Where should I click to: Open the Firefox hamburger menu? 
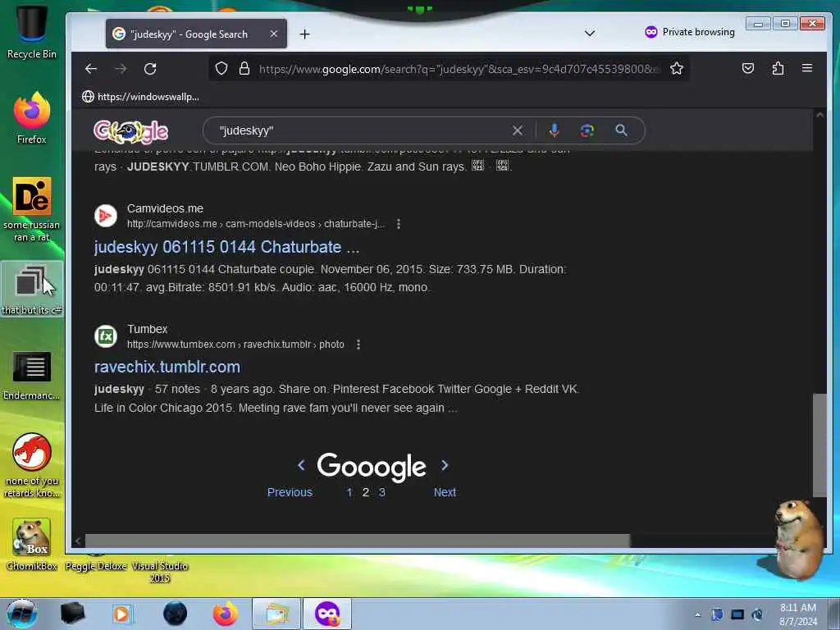coord(807,68)
